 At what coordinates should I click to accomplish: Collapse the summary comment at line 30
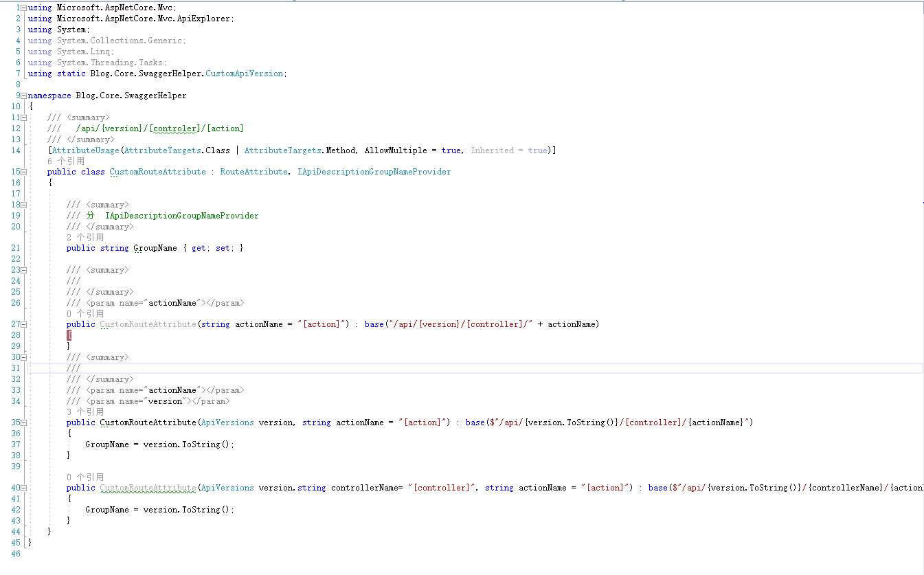[x=23, y=357]
